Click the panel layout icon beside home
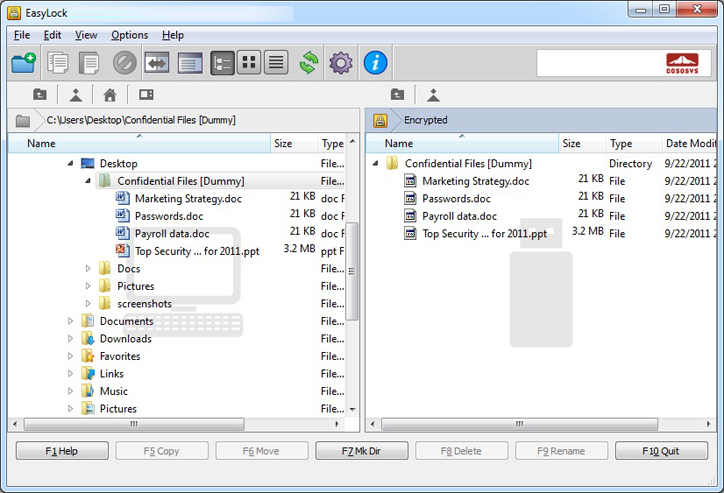 tap(146, 95)
